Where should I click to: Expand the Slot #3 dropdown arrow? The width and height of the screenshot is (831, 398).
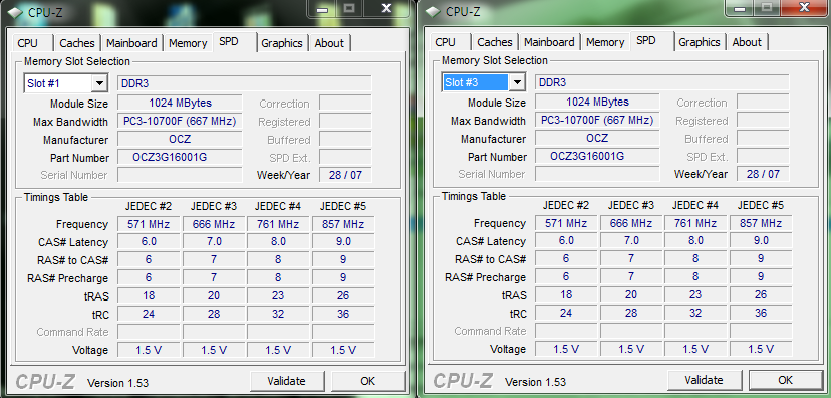point(517,82)
